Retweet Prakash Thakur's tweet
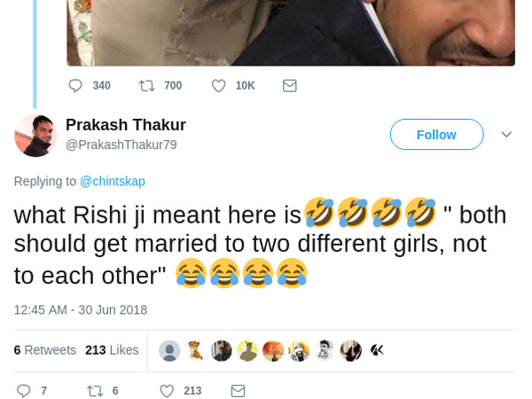532x399 pixels. pos(94,390)
